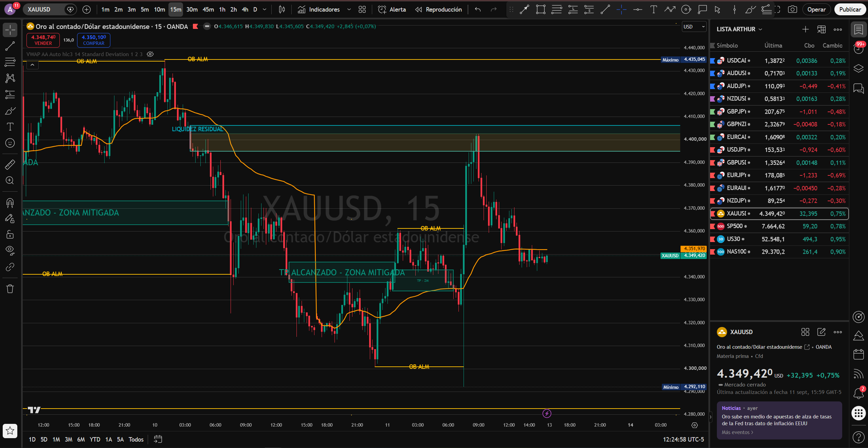Open the USD currency dropdown on price scale
This screenshot has width=868, height=448.
click(694, 27)
